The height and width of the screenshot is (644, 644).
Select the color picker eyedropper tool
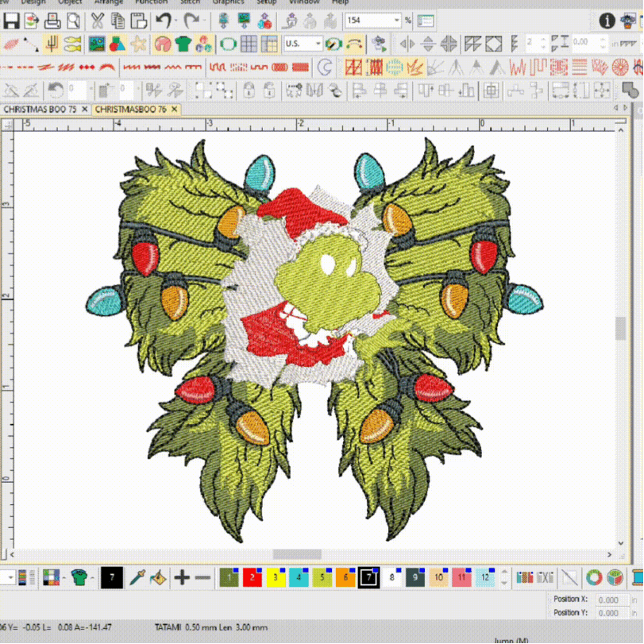click(x=137, y=578)
